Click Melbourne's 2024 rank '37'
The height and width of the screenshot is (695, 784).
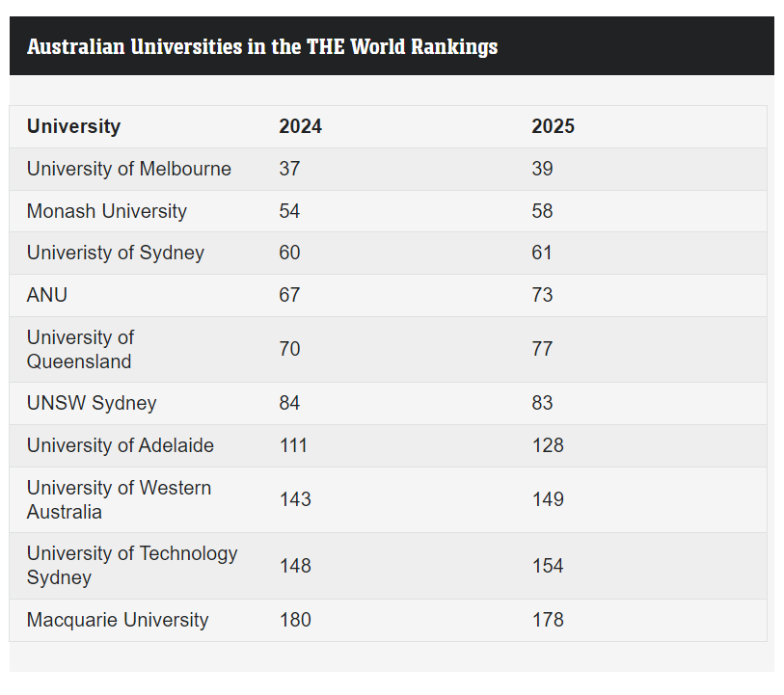[x=289, y=169]
